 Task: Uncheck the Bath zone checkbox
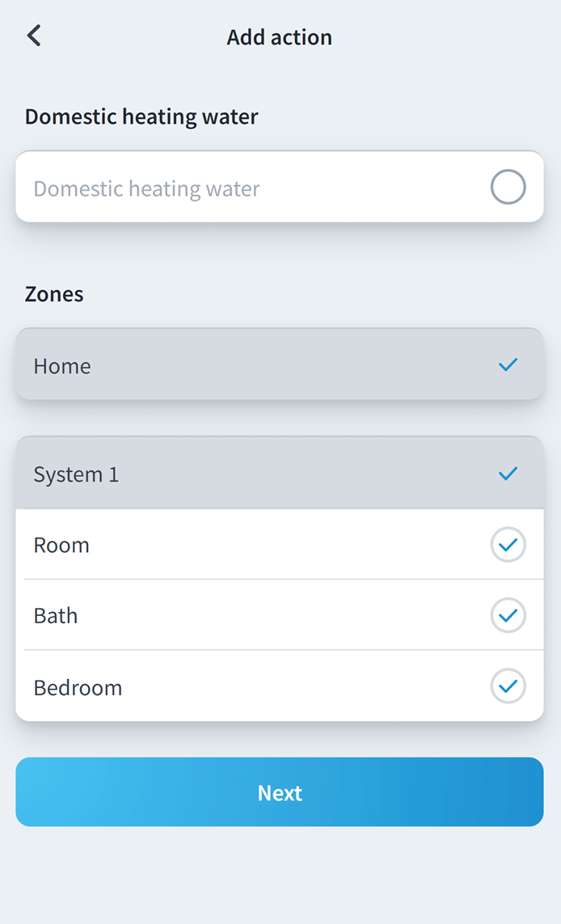508,616
